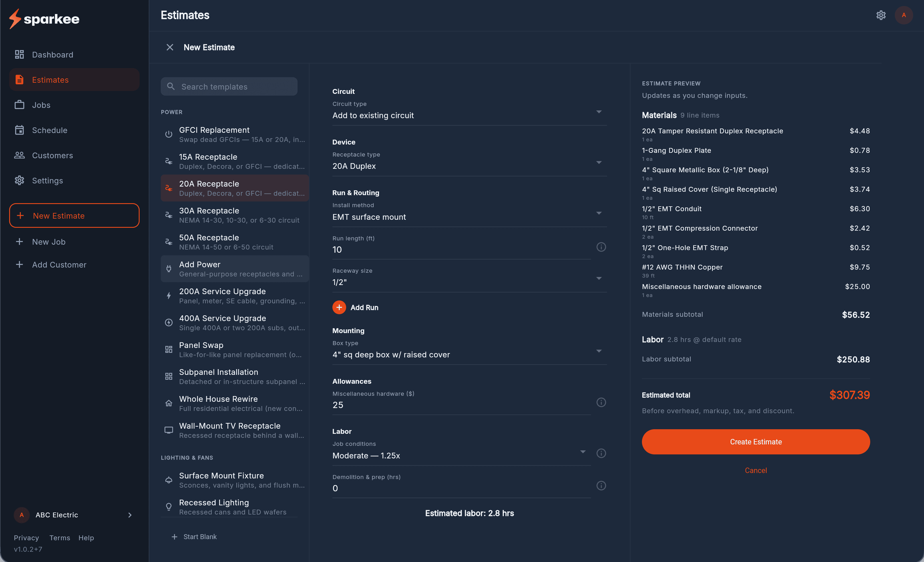Focus the Search templates field
Image resolution: width=924 pixels, height=562 pixels.
pyautogui.click(x=229, y=87)
